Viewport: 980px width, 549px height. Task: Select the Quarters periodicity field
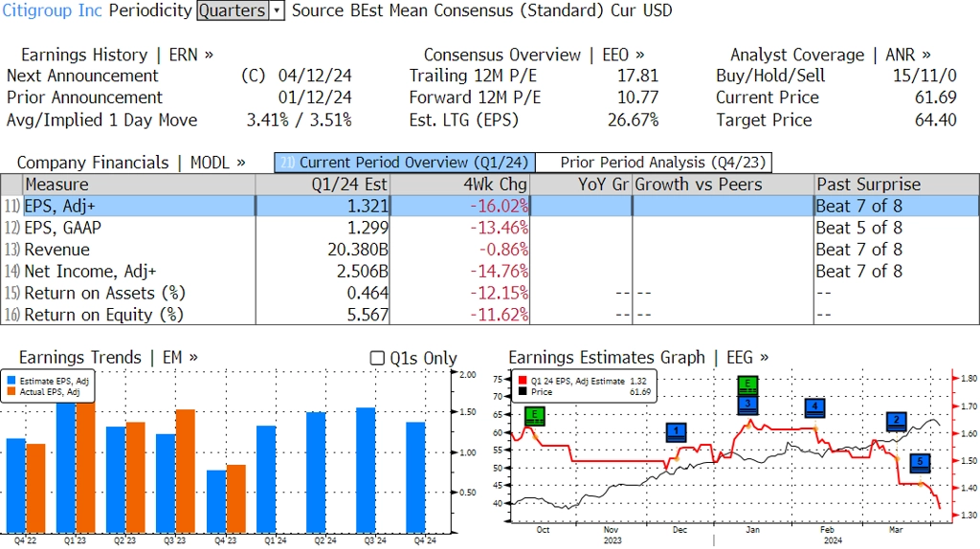pos(234,11)
